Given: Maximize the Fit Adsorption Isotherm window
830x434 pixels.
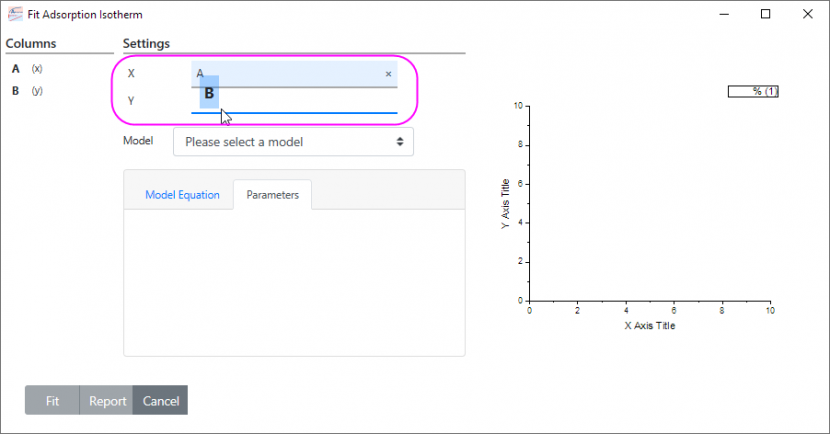Looking at the screenshot, I should pos(765,14).
